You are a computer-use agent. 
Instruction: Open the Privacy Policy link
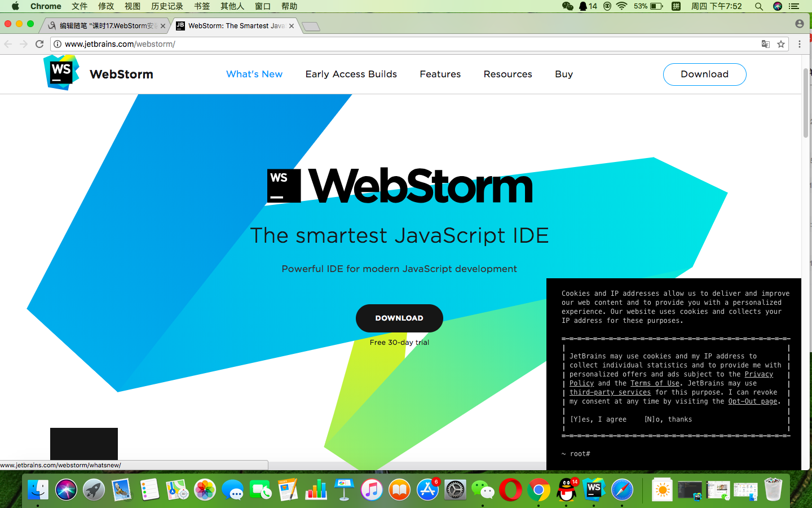click(x=759, y=374)
